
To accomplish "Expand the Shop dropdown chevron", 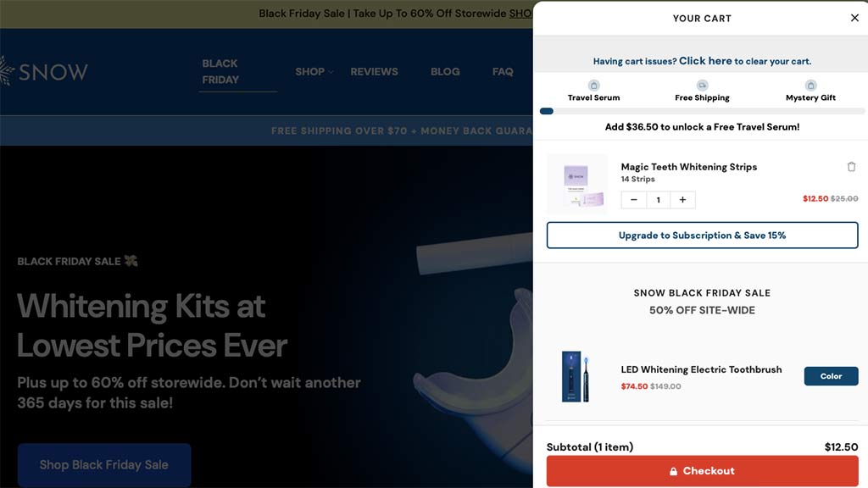I will pyautogui.click(x=331, y=72).
